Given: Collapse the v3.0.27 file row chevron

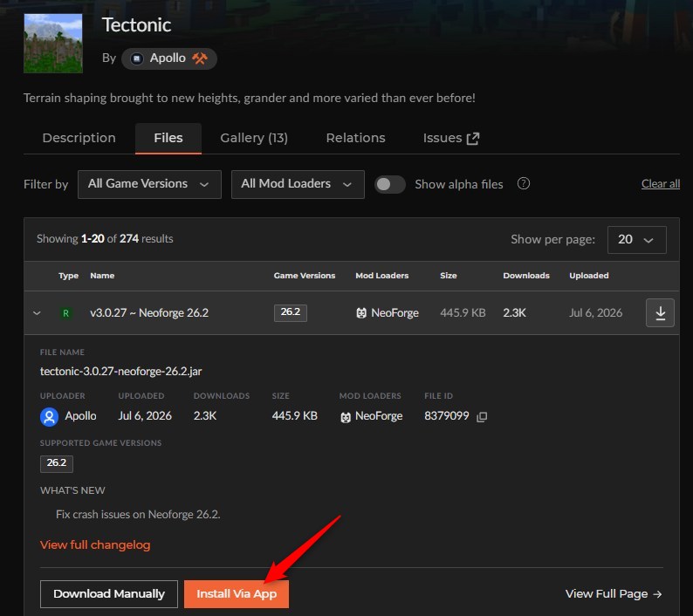Looking at the screenshot, I should 38,313.
